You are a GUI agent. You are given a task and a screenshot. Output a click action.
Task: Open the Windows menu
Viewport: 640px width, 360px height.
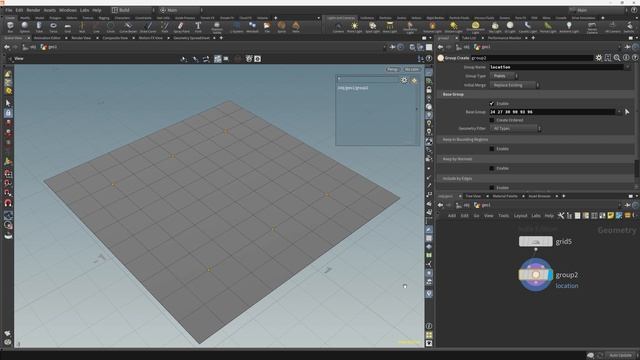pyautogui.click(x=68, y=10)
